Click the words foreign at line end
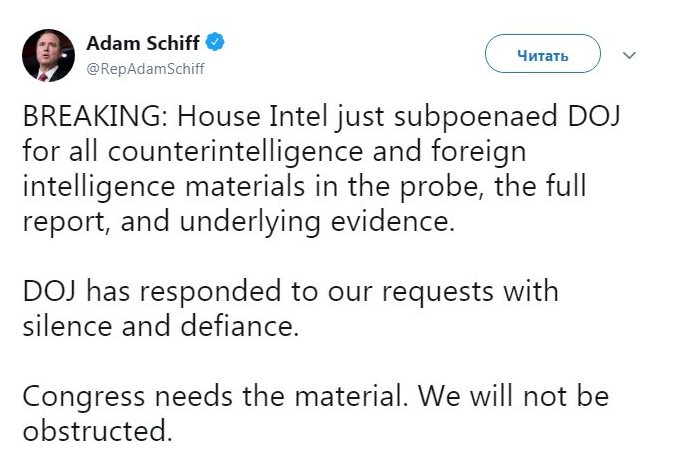This screenshot has height=453, width=678. (505, 155)
